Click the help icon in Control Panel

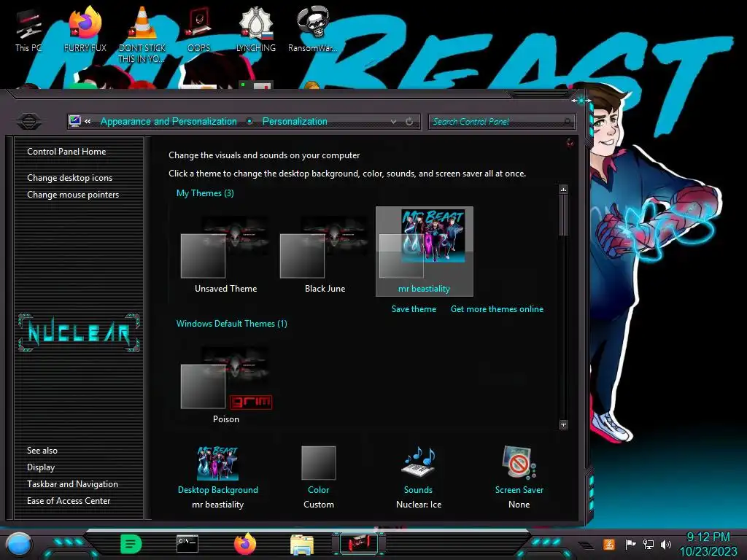tap(569, 142)
